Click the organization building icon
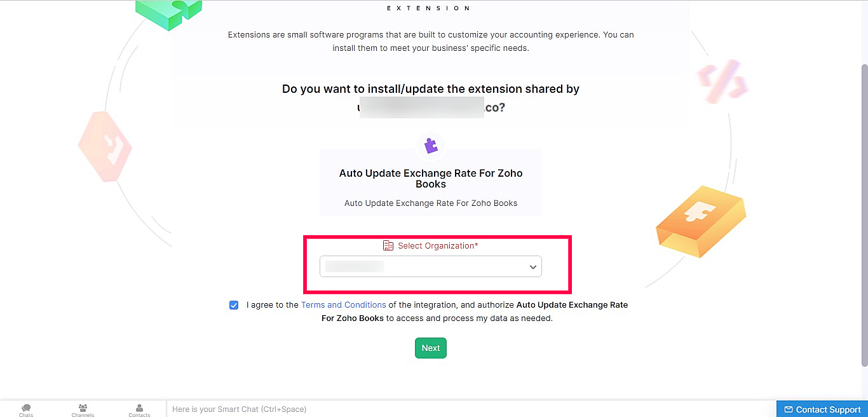This screenshot has width=868, height=417. tap(388, 245)
